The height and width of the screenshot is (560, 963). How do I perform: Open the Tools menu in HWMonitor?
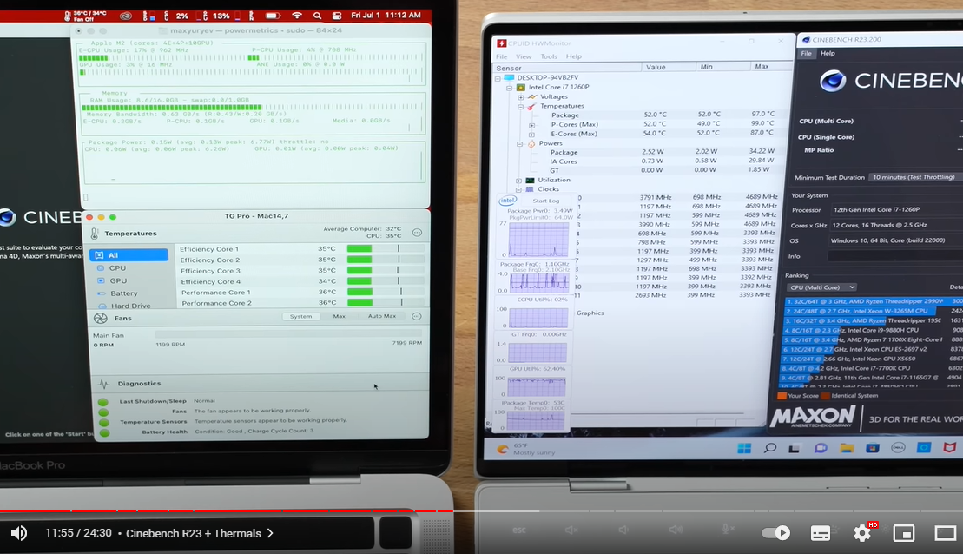[549, 56]
